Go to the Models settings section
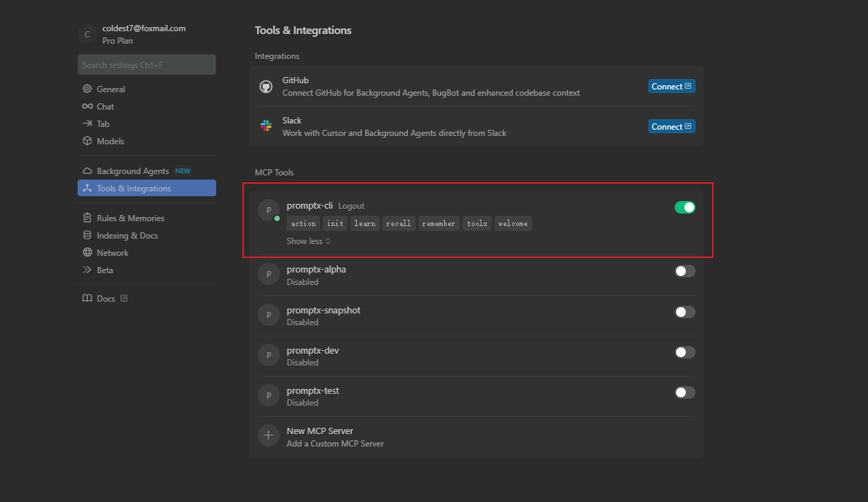 [147, 141]
